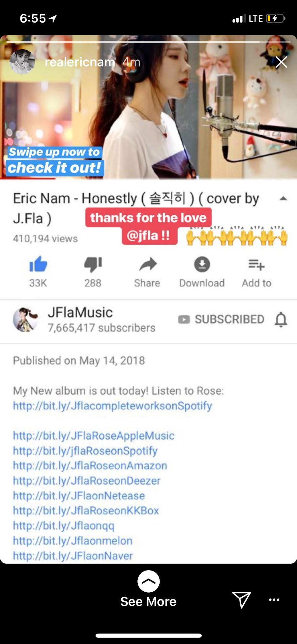
Task: Send story via paper plane icon
Action: pyautogui.click(x=241, y=599)
